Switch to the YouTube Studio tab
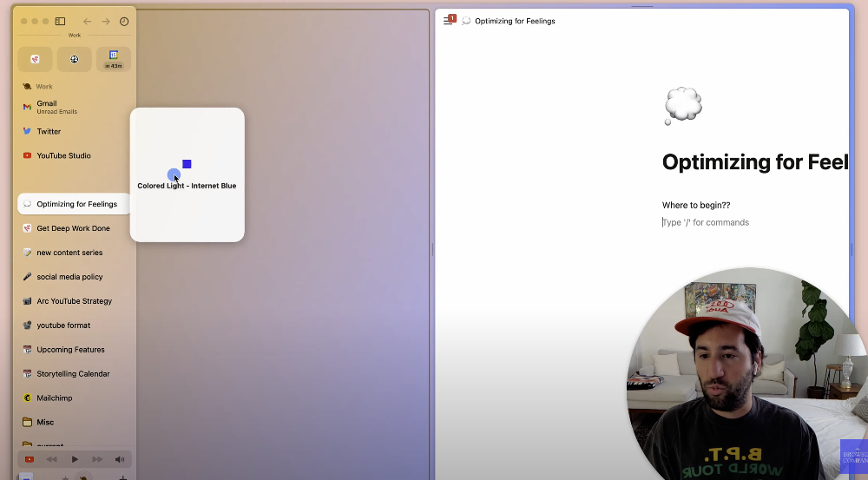This screenshot has height=480, width=868. [74, 155]
